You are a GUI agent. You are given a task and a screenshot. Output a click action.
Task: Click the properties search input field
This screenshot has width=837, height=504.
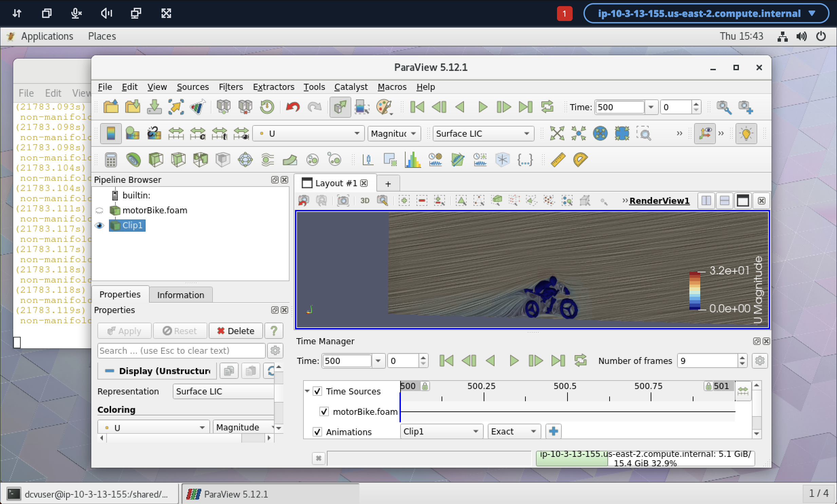(181, 351)
